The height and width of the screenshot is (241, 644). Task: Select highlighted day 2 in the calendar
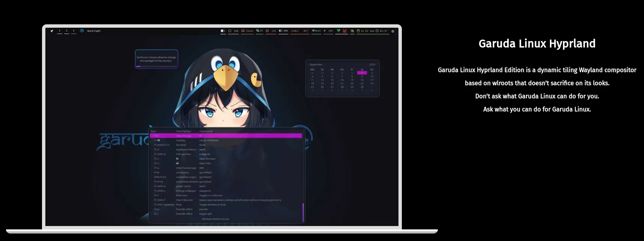[x=362, y=73]
